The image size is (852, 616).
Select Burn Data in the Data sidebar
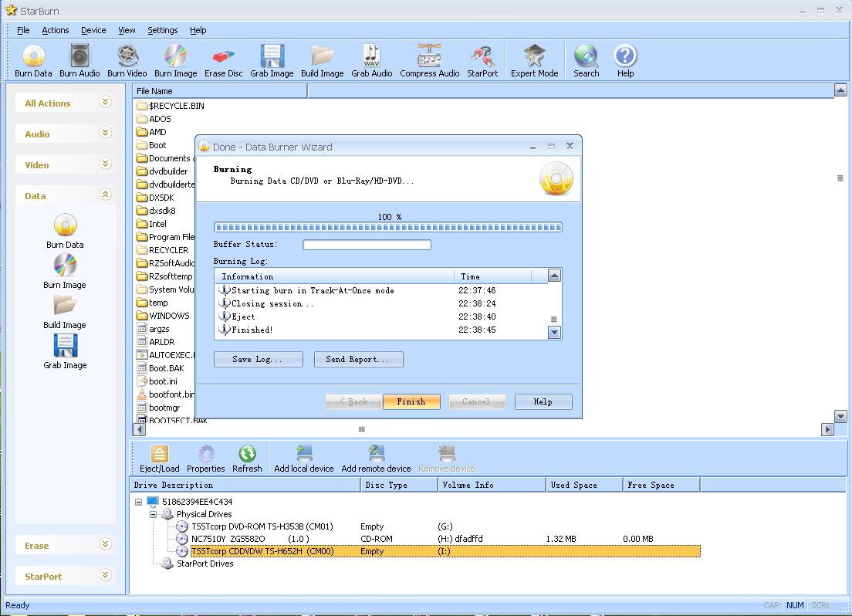65,232
